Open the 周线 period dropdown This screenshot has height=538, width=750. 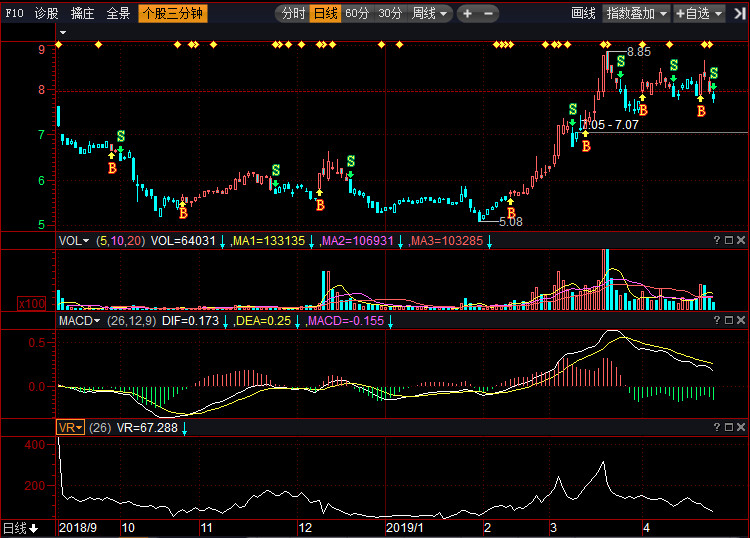coord(430,13)
